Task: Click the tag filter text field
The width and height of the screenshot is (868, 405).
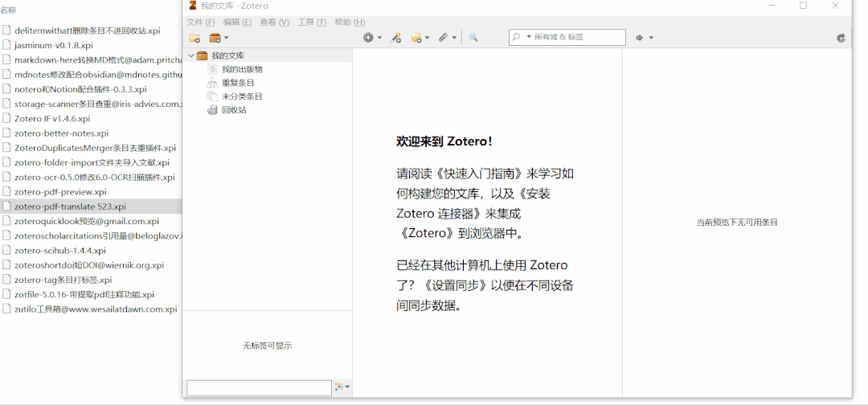Action: coord(259,388)
